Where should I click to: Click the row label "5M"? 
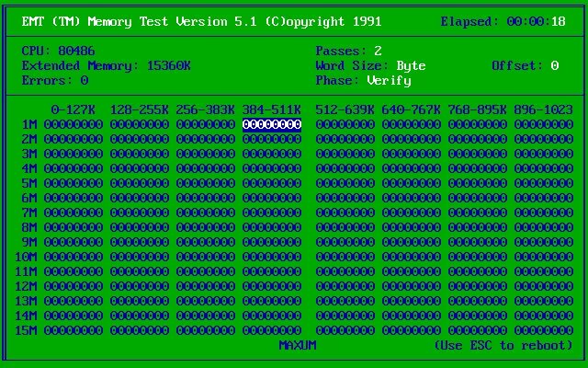(29, 183)
